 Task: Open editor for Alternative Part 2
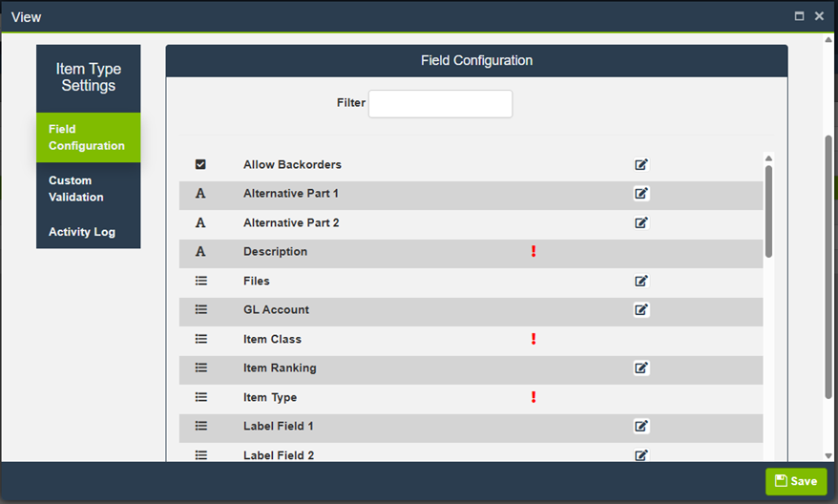641,222
